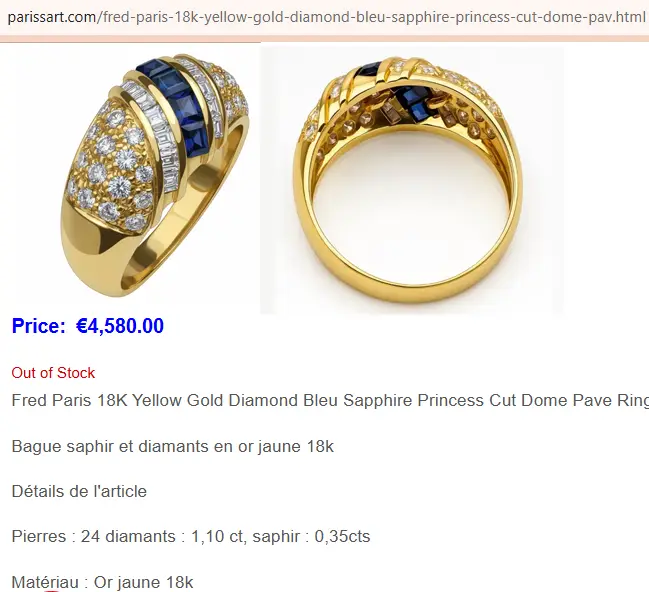Image resolution: width=649 pixels, height=592 pixels.
Task: Click the 'saphir : 0,35cts' carat text
Action: (311, 537)
